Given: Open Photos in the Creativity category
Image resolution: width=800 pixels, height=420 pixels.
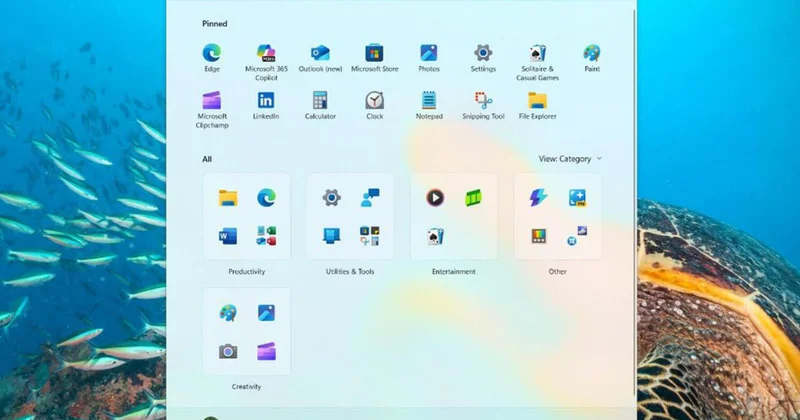Looking at the screenshot, I should click(x=266, y=313).
